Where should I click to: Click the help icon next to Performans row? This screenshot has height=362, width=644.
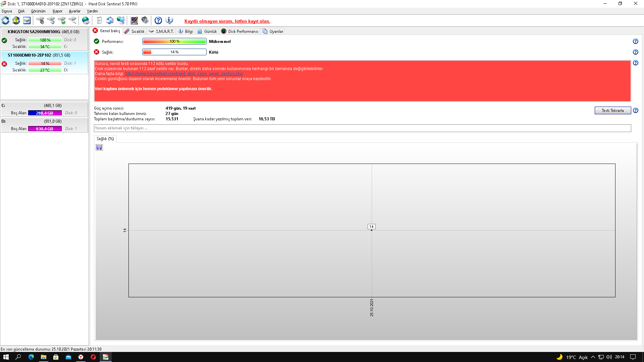tap(635, 41)
